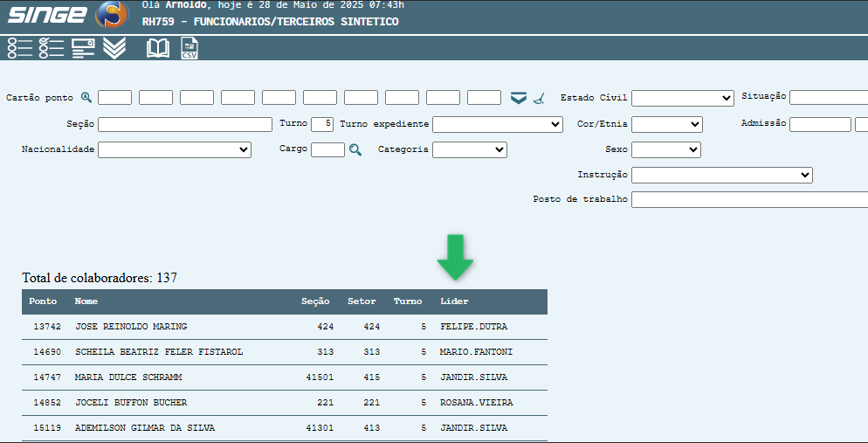Click the unchecked list icon in toolbar
Viewport: 868px width, 443px height.
pyautogui.click(x=19, y=48)
